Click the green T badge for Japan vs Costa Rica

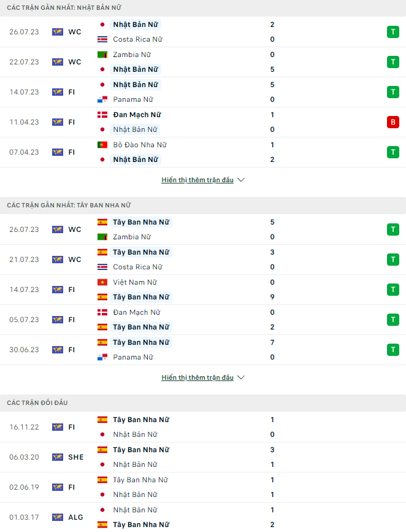click(393, 32)
